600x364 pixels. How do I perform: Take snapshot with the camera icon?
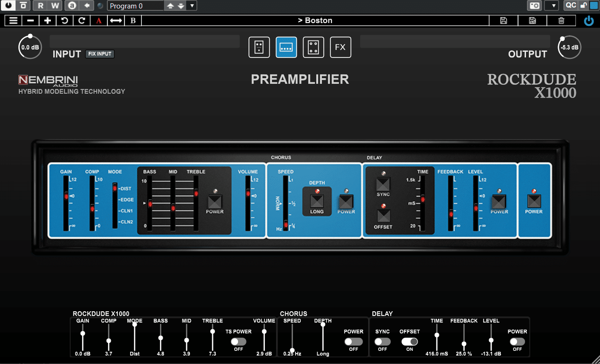click(x=534, y=6)
